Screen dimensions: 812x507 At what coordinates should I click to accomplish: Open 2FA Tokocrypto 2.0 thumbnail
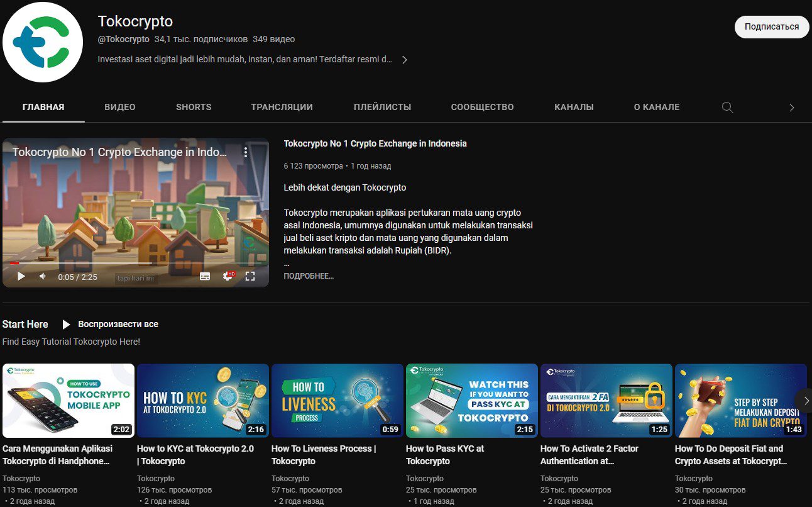(606, 401)
